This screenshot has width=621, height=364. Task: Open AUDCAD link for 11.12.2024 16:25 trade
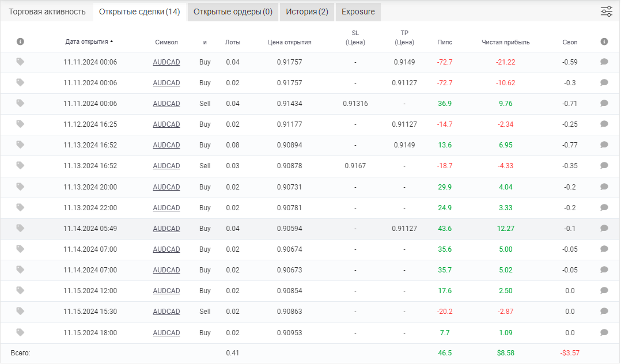pyautogui.click(x=166, y=124)
